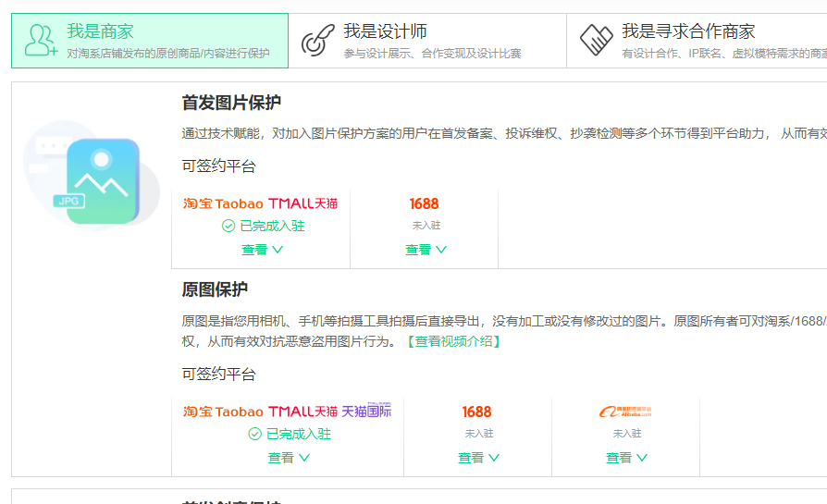Click the JPG image protection illustration
The image size is (827, 504).
(x=92, y=176)
